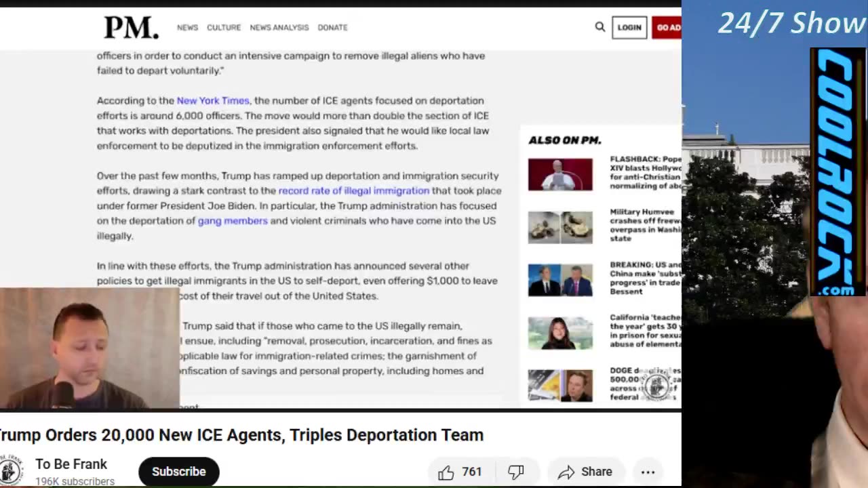This screenshot has height=488, width=868.
Task: Open the DOGE article thumbnail
Action: (x=560, y=385)
